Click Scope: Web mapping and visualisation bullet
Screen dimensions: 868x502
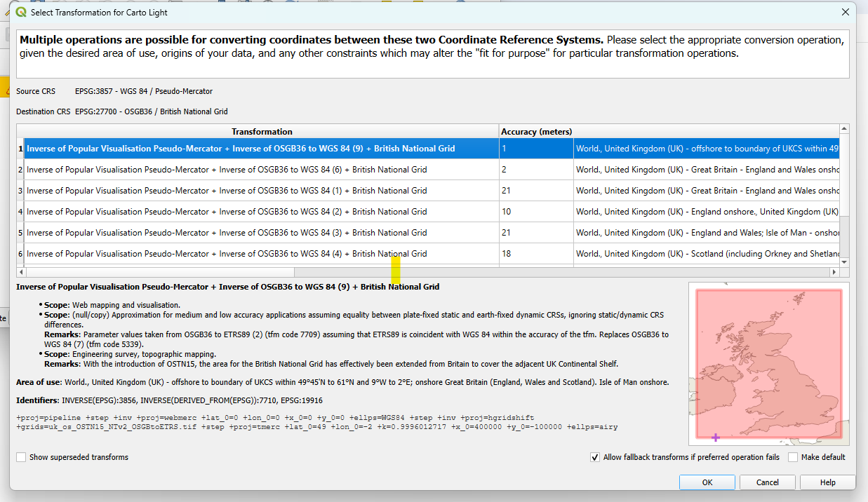[x=112, y=305]
